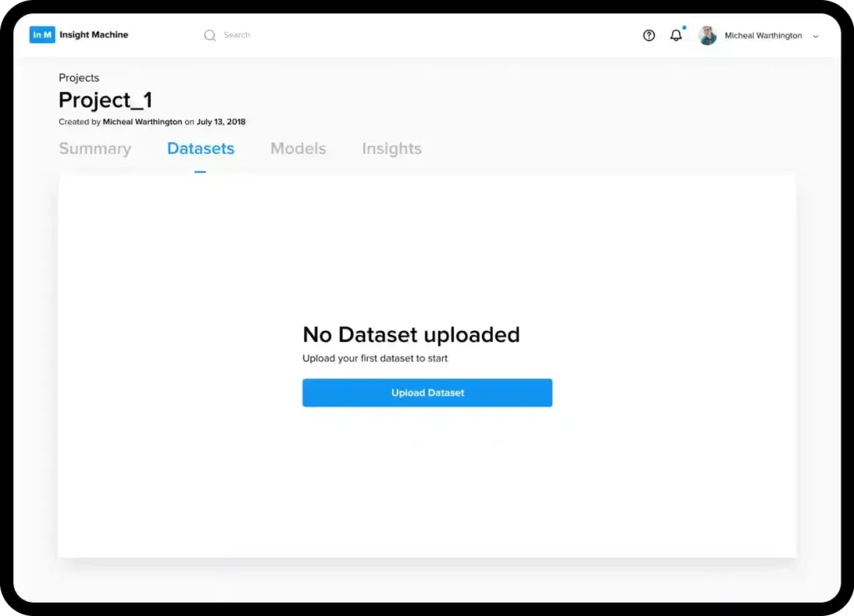Select the Datasets tab
This screenshot has height=616, width=854.
coord(200,149)
